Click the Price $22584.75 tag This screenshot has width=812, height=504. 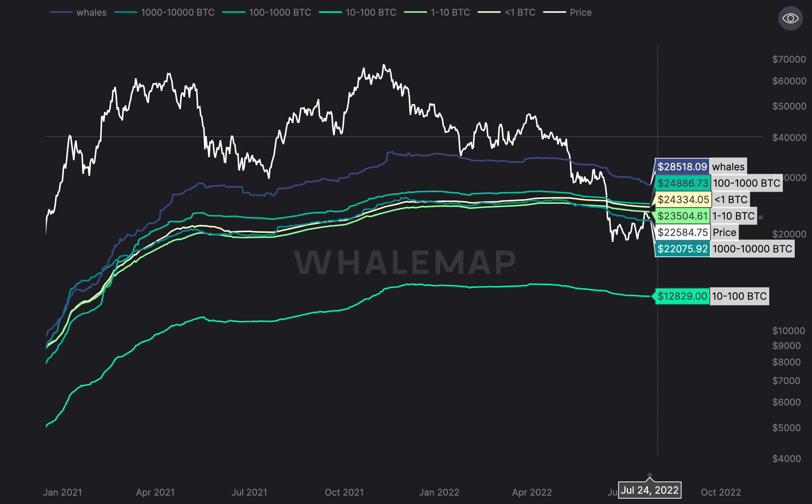(x=683, y=233)
